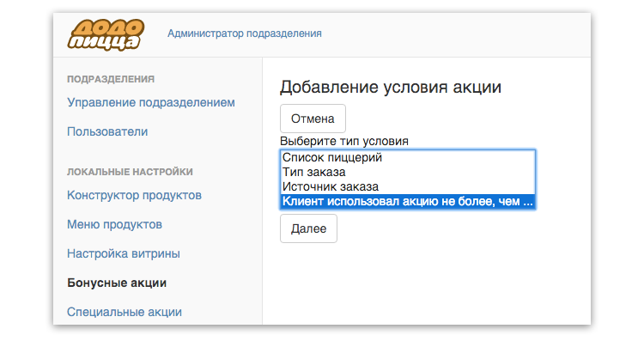This screenshot has height=341, width=644.
Task: Go to Пользователи page
Action: click(107, 131)
